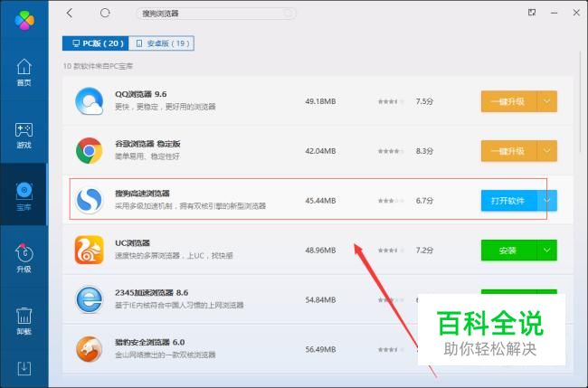This screenshot has height=388, width=588.
Task: Click the 54.84MB size of 2345加速浏览器
Action: tap(320, 299)
